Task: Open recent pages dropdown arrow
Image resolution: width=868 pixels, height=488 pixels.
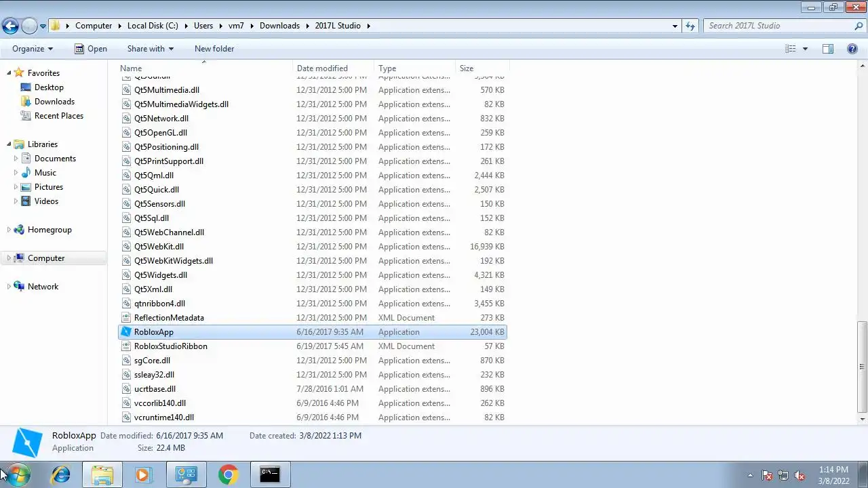Action: [43, 26]
